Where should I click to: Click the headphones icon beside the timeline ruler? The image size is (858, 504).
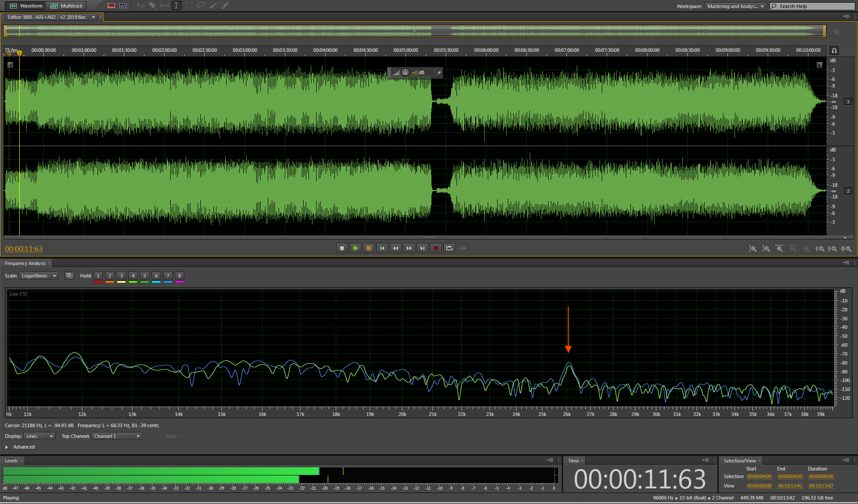[x=834, y=50]
